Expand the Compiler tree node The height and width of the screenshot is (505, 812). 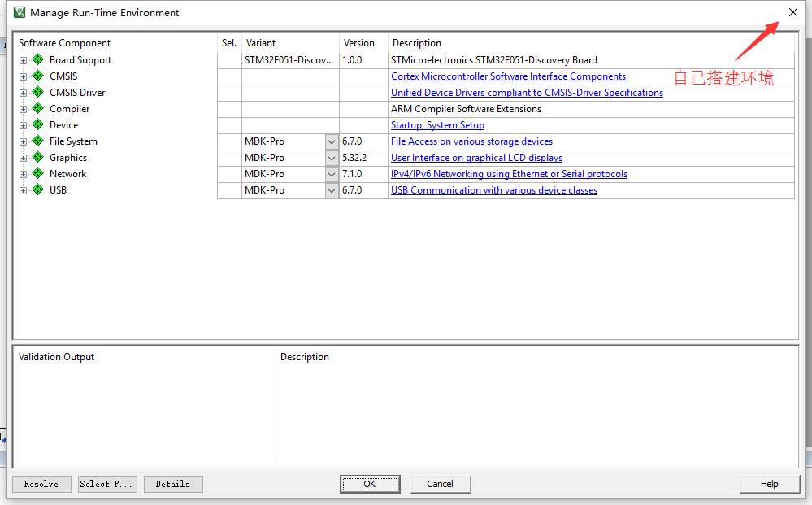pos(23,109)
